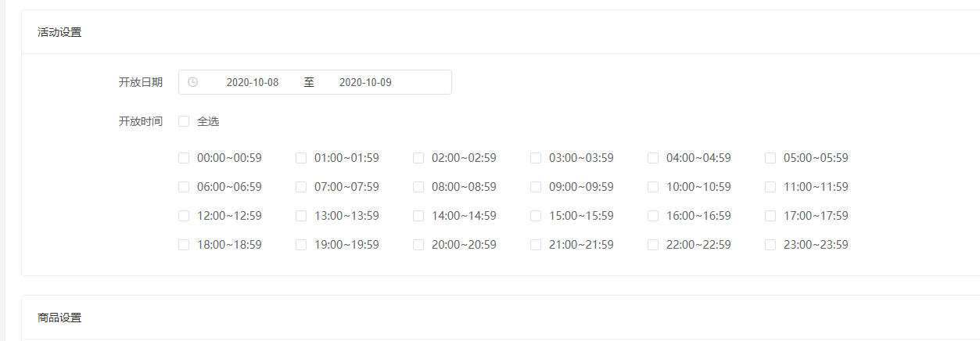980x341 pixels.
Task: Click the clock icon in date field
Action: (x=192, y=82)
